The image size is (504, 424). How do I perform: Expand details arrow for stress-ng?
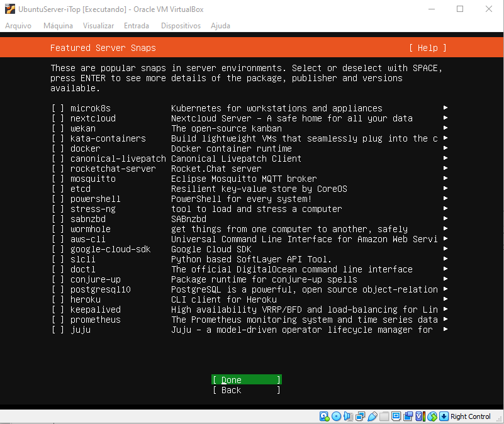(x=445, y=208)
